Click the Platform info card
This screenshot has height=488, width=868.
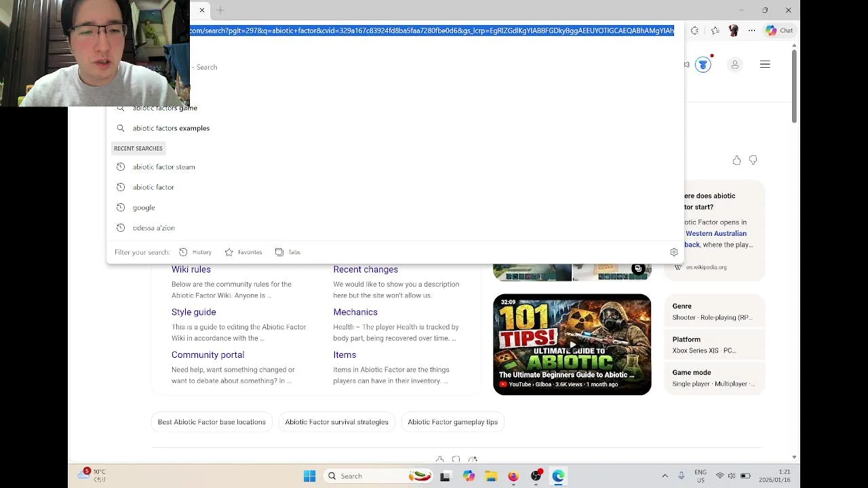(x=715, y=345)
